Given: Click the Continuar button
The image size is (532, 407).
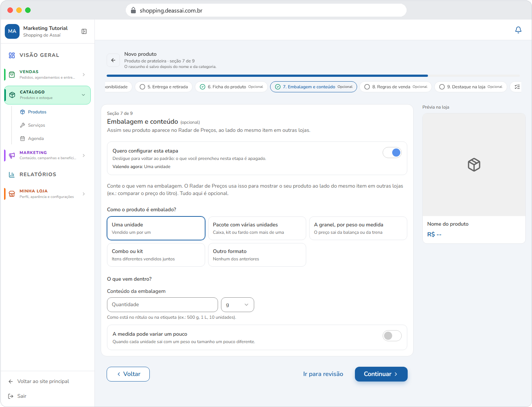Looking at the screenshot, I should [x=381, y=374].
